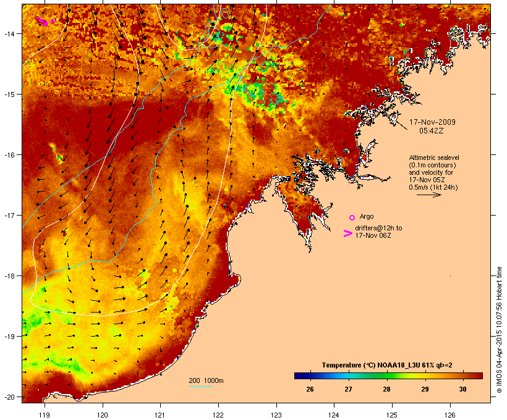Viewport: 507px width, 420px height.
Task: Click the 30 tick label on colorbar
Action: pyautogui.click(x=462, y=389)
